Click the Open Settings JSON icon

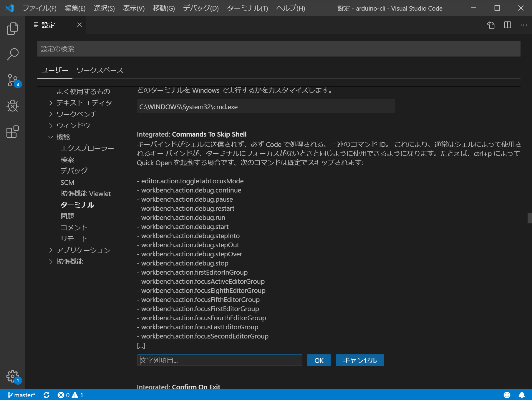490,25
